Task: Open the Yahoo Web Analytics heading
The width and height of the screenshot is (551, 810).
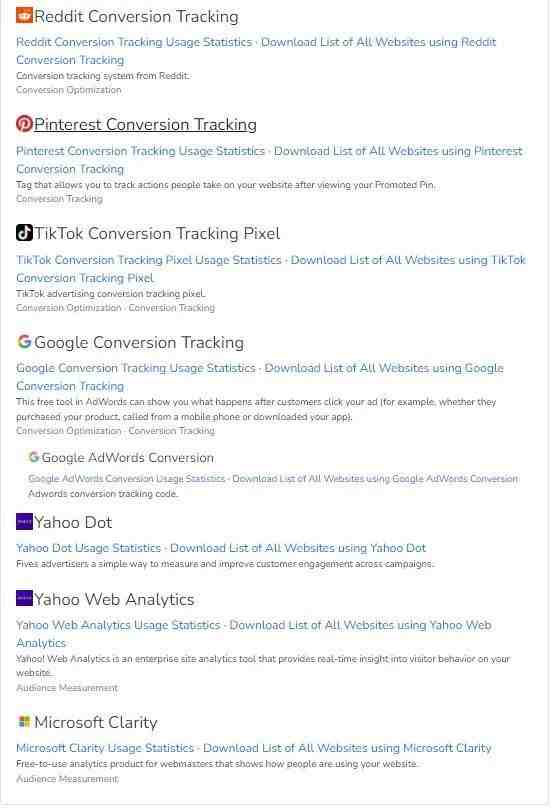Action: (114, 599)
